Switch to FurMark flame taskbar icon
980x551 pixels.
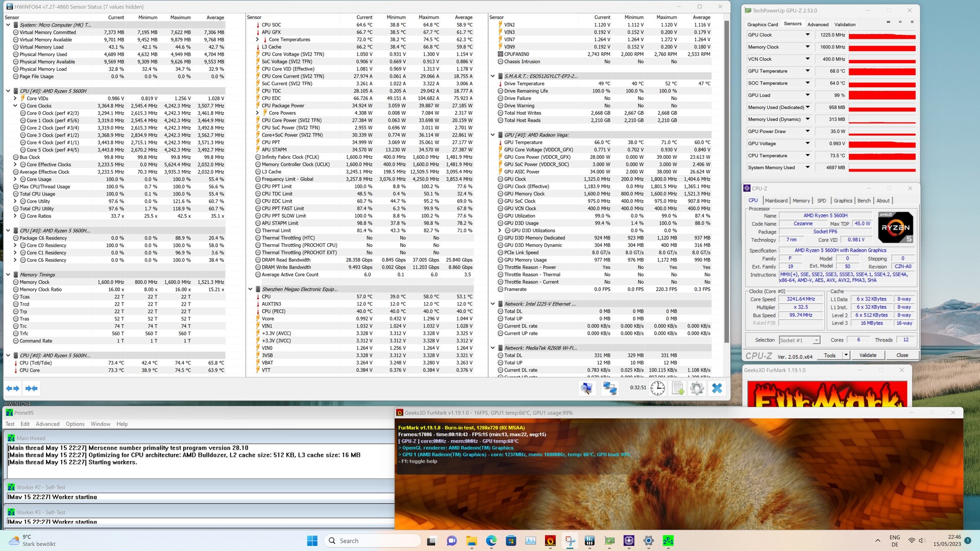point(550,541)
